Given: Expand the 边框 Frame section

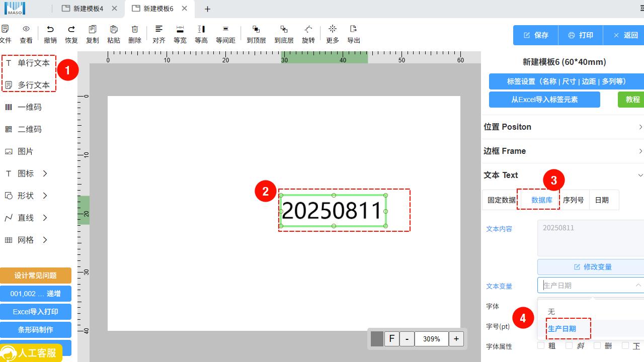Looking at the screenshot, I should (562, 151).
